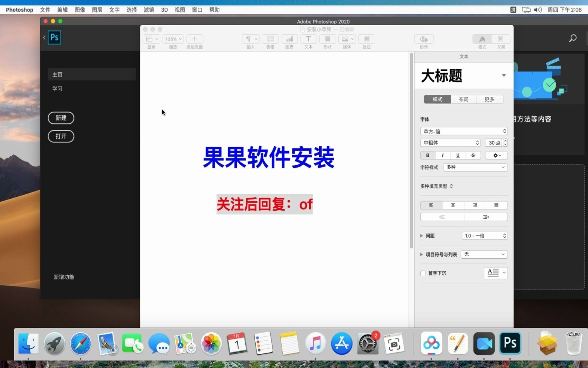Click Photoshop 打开 button
The width and height of the screenshot is (588, 368).
tap(61, 136)
